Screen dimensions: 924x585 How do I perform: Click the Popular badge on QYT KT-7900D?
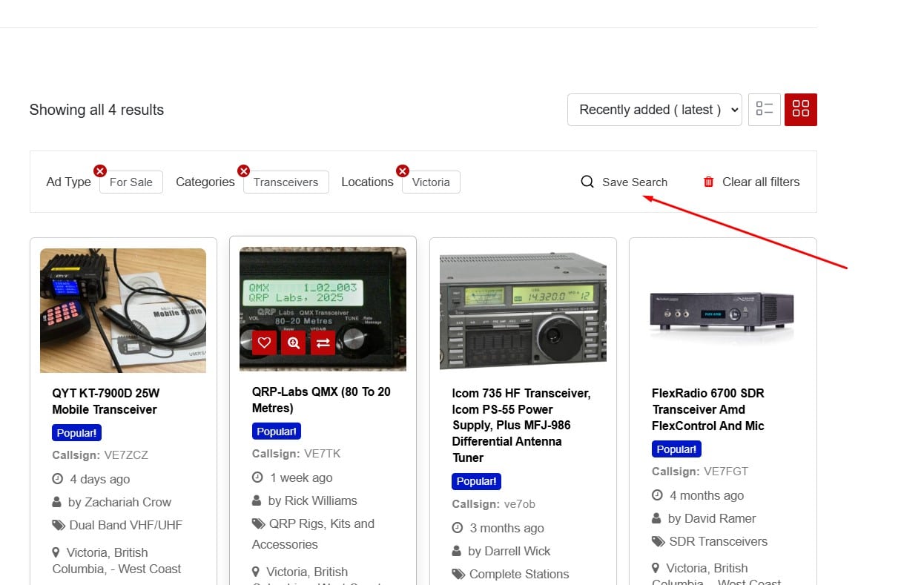click(x=76, y=432)
